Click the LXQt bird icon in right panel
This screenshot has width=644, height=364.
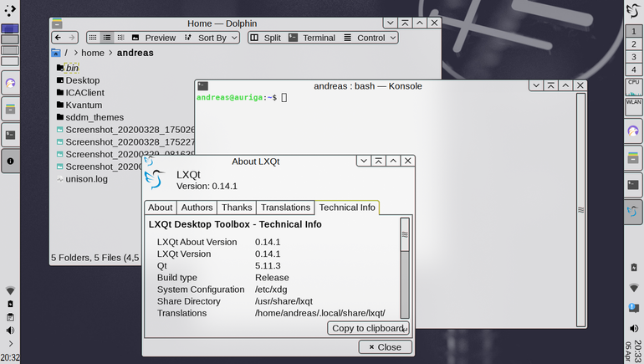[633, 212]
